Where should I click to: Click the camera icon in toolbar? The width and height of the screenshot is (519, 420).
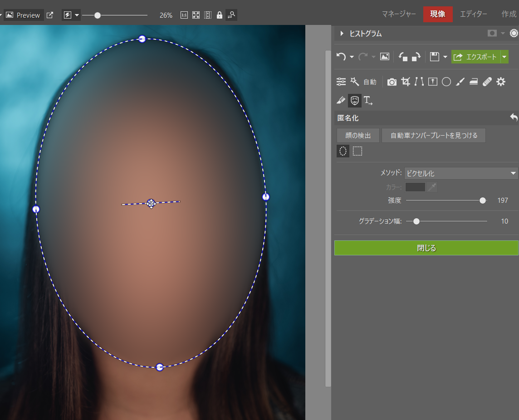point(392,82)
